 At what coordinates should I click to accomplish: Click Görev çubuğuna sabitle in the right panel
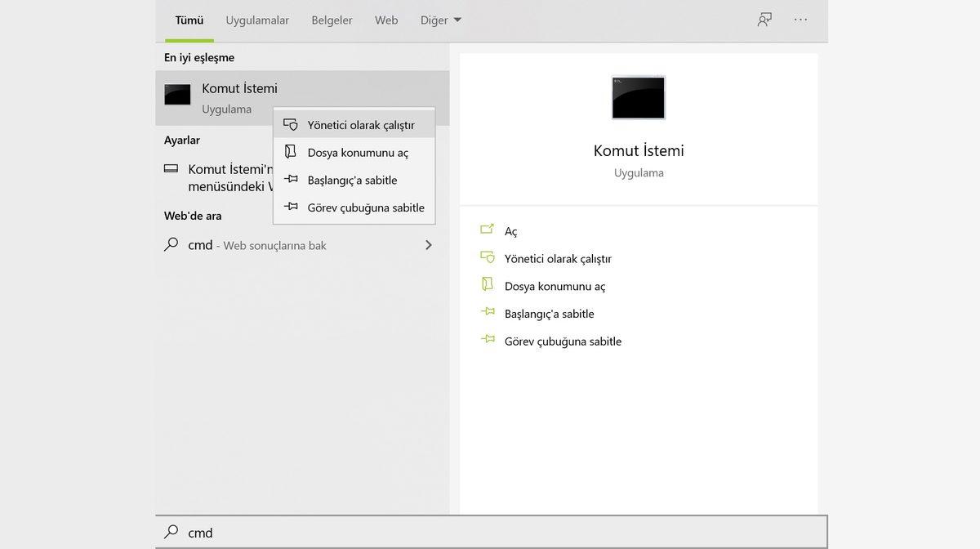562,341
